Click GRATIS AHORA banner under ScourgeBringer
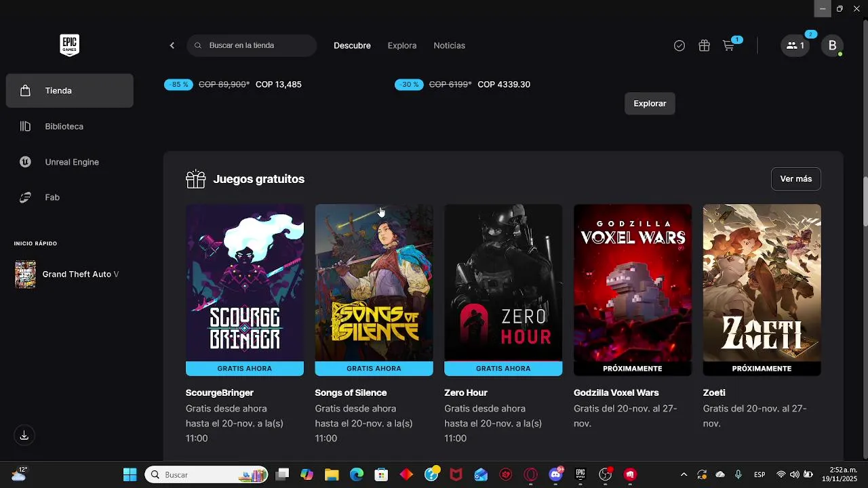Image resolution: width=868 pixels, height=488 pixels. click(x=245, y=369)
